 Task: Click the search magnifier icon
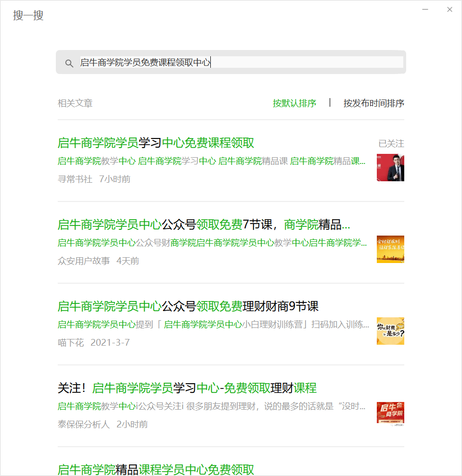coord(69,63)
